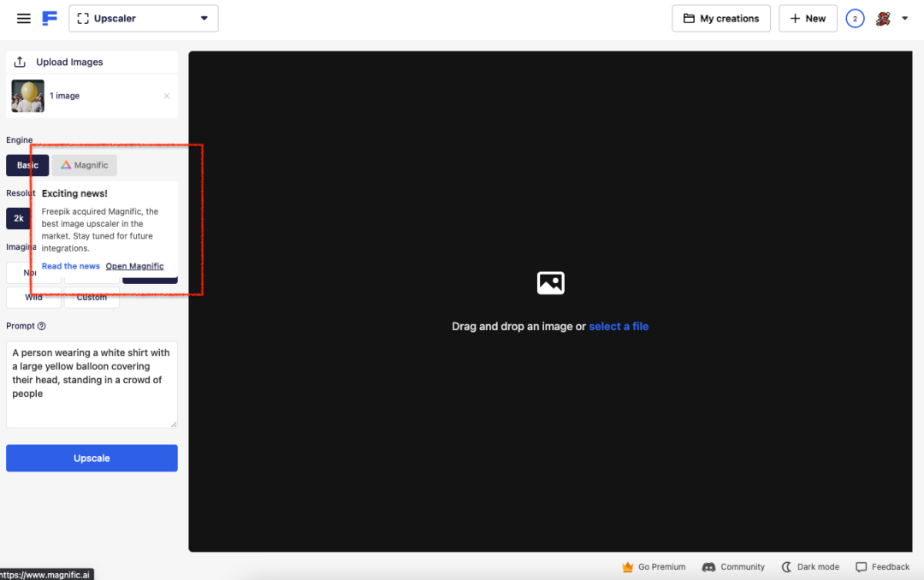Click the blue Upscale button
924x580 pixels.
92,458
